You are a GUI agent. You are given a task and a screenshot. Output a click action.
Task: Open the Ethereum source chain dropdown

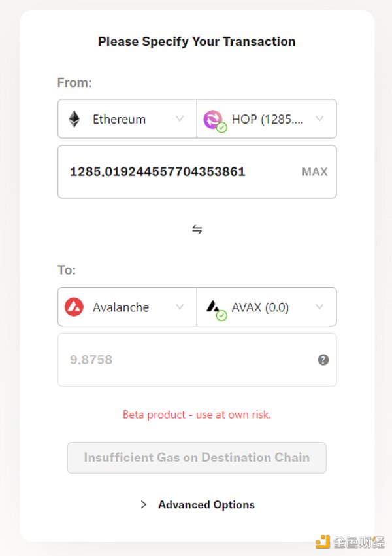127,119
